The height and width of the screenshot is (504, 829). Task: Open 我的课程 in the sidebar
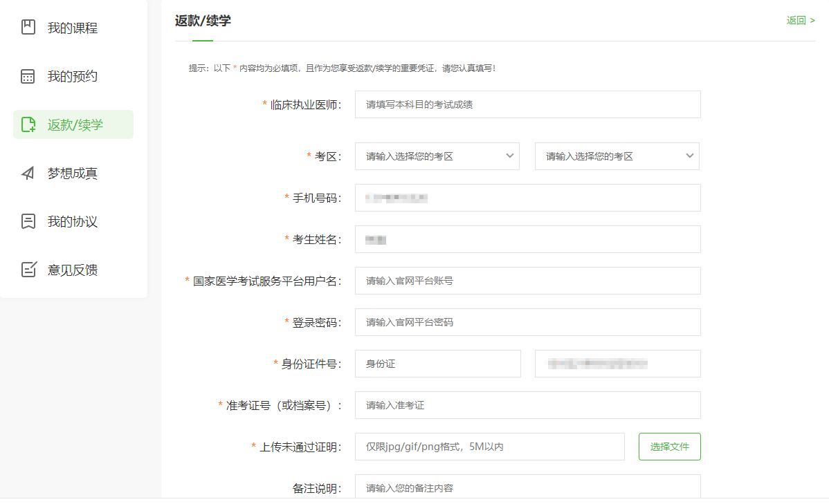tap(72, 28)
